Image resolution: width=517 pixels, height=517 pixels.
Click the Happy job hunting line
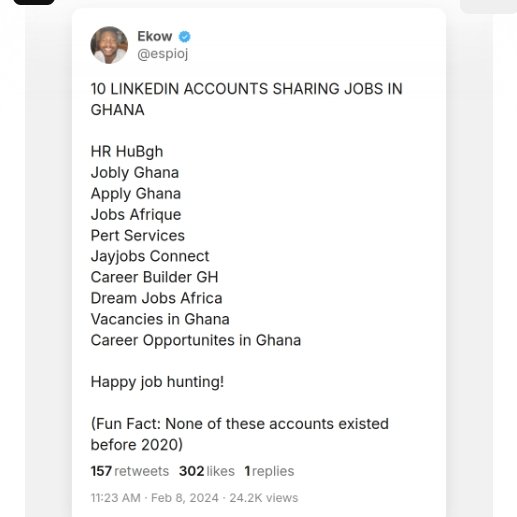157,382
